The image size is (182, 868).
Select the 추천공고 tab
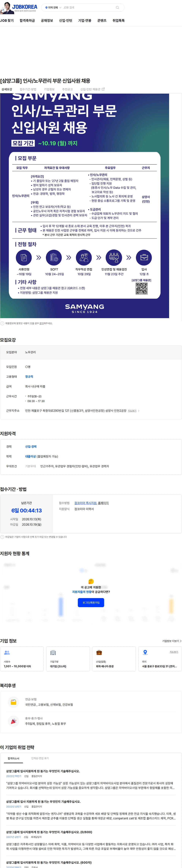[x=67, y=89]
